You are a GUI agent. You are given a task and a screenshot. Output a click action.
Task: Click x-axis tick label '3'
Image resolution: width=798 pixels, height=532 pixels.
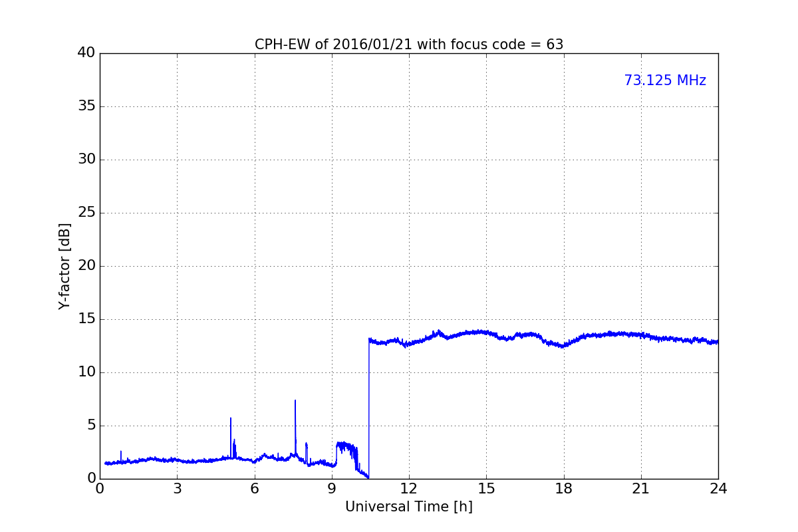[x=177, y=489]
